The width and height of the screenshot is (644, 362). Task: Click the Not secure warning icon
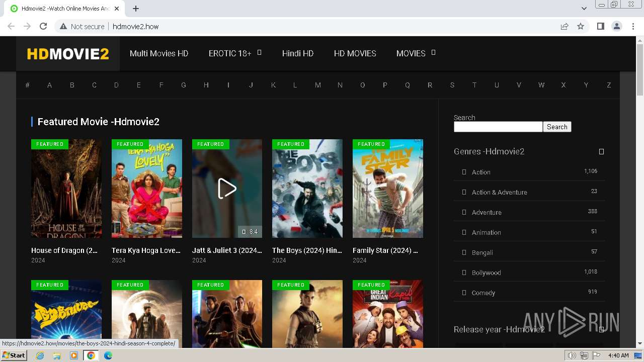click(x=63, y=26)
